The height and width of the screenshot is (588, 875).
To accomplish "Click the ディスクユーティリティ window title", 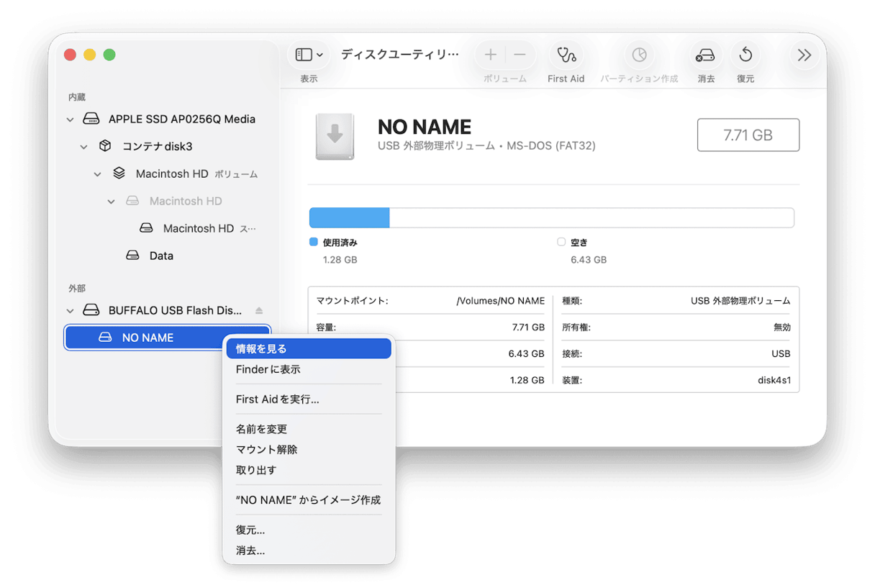I will pos(399,55).
